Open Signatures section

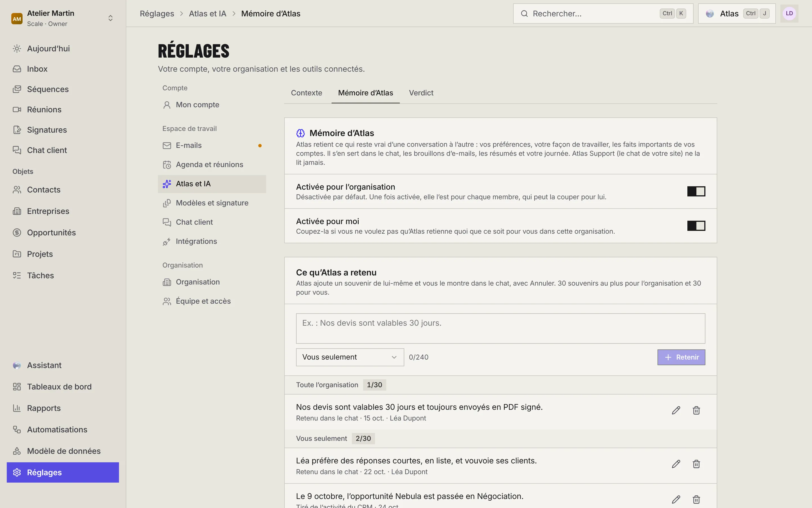[x=63, y=130]
